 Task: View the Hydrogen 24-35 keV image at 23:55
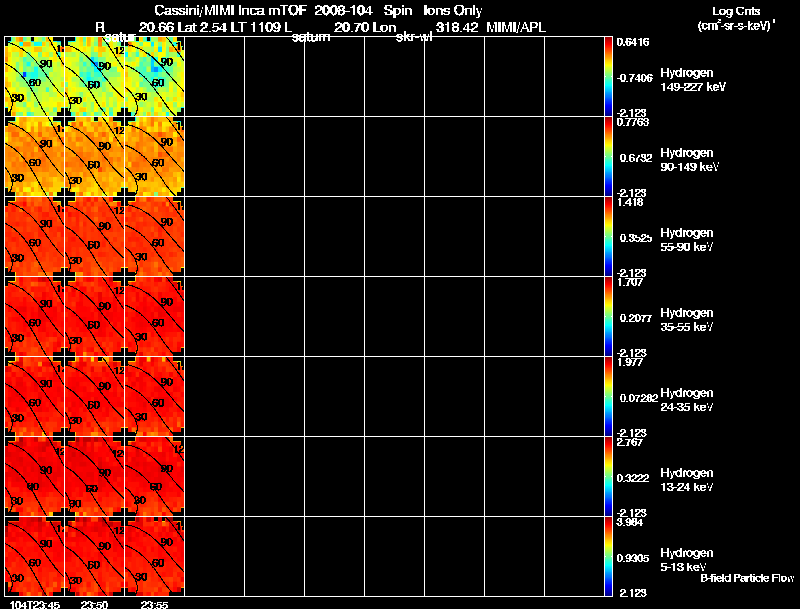click(x=155, y=397)
